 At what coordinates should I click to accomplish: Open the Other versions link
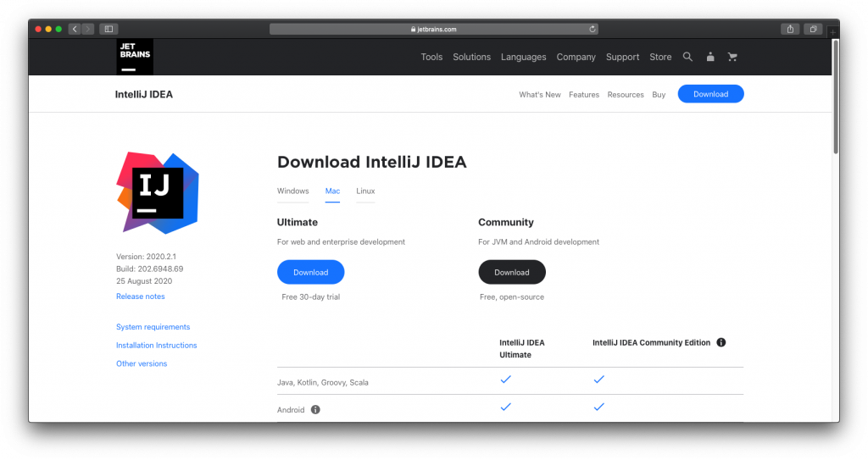(142, 363)
